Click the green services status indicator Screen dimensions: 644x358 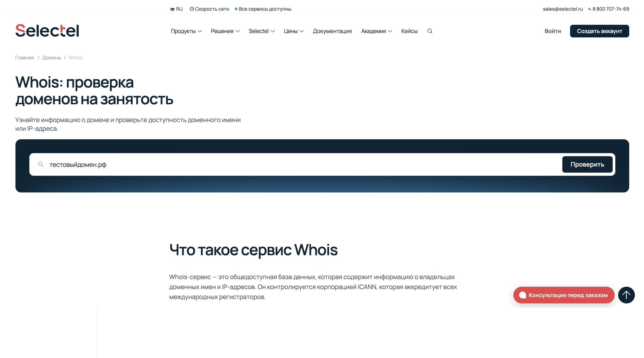236,9
